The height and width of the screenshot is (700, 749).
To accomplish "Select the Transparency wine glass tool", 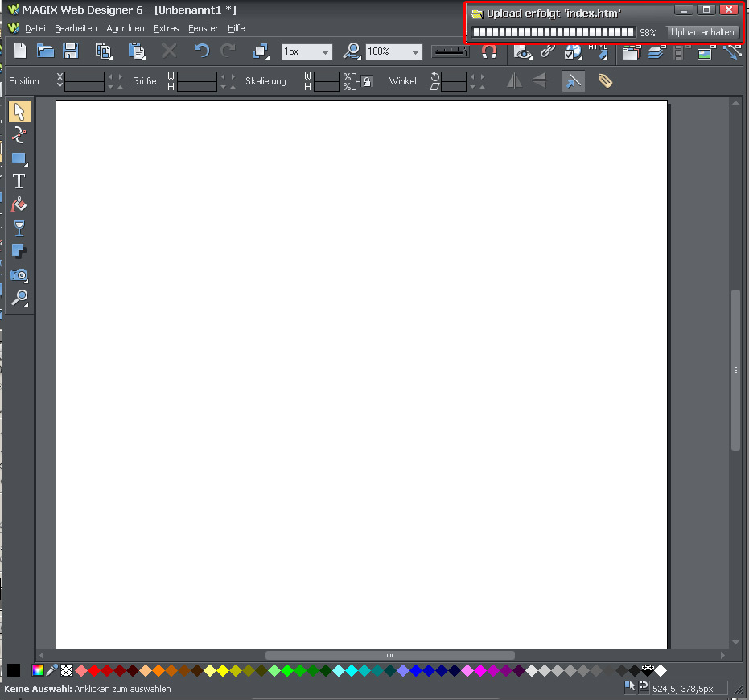I will (19, 228).
